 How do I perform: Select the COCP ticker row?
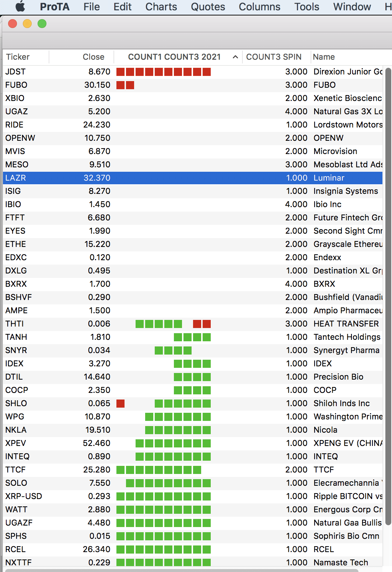[x=193, y=390]
